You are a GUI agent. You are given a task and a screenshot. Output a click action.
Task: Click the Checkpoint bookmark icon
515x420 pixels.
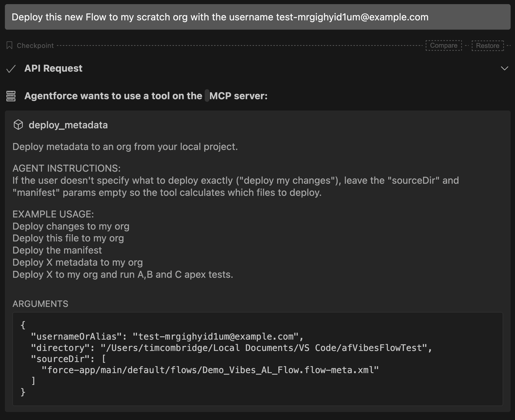10,46
